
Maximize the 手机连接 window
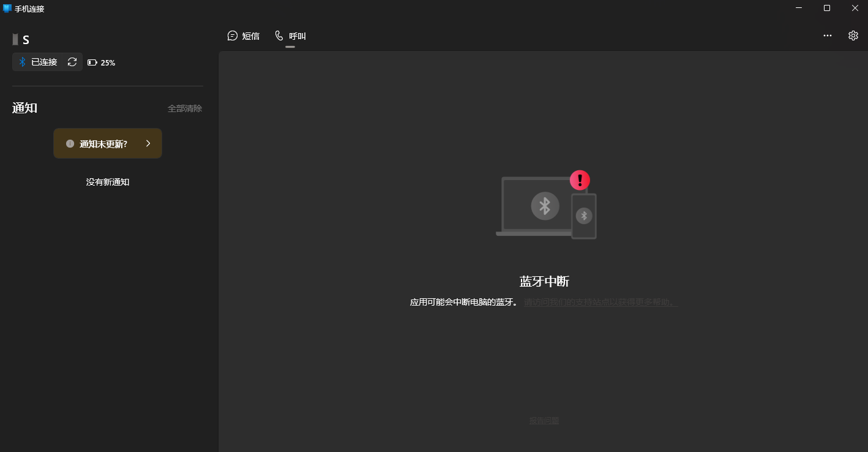click(827, 8)
